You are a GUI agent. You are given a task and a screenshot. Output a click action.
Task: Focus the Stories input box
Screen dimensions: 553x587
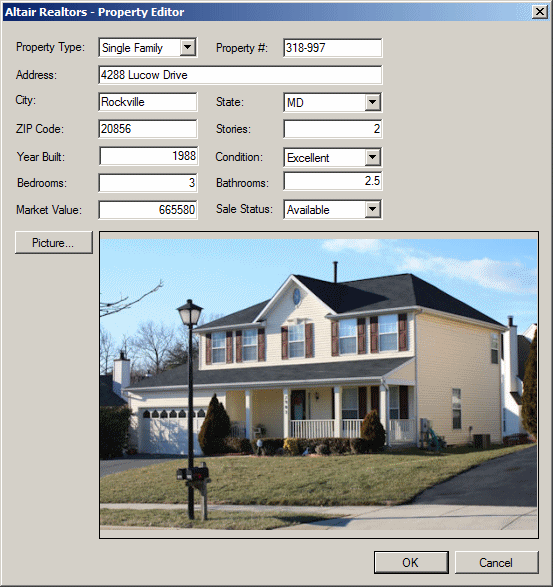pos(332,129)
